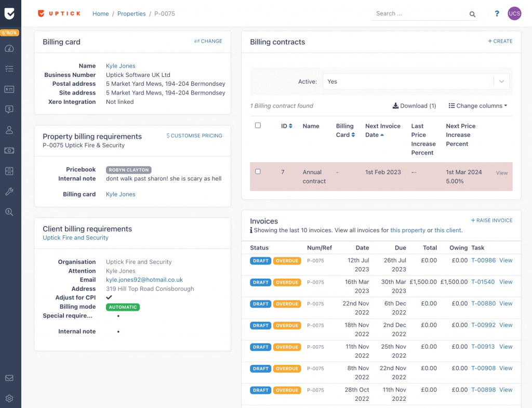Tick the checkbox for billing contract row 7
The height and width of the screenshot is (408, 532).
258,172
